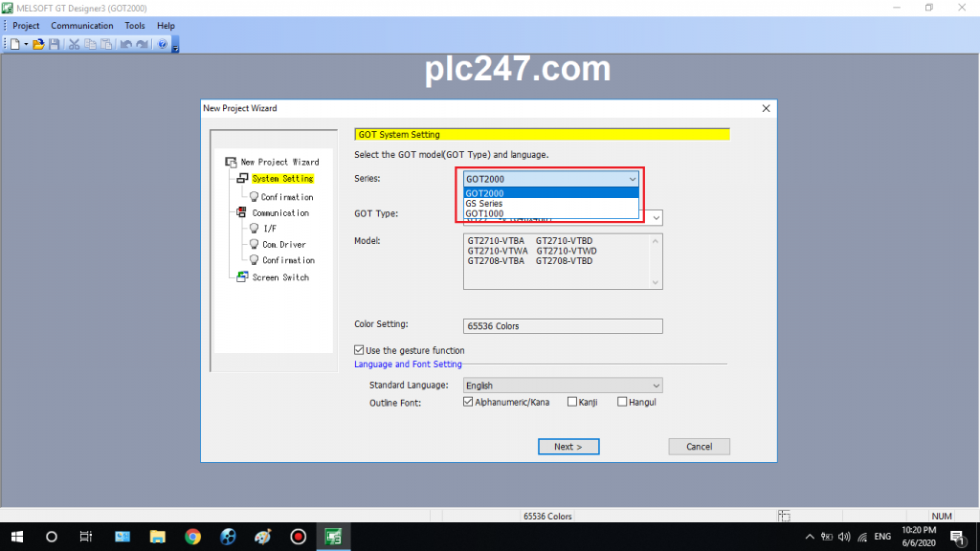Click the GT2710-VTWD model entry
Screen dimensions: 980x551
click(x=567, y=252)
